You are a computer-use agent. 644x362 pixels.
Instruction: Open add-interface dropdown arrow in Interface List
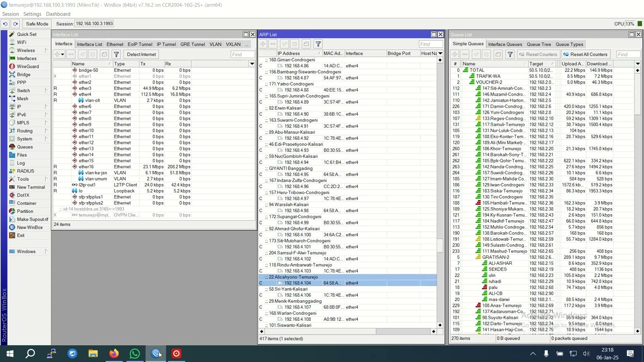click(62, 54)
